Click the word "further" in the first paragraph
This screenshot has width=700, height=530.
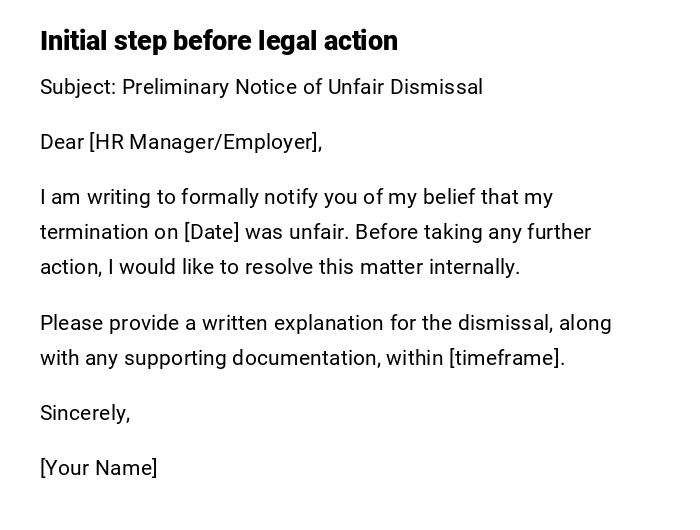coord(557,232)
